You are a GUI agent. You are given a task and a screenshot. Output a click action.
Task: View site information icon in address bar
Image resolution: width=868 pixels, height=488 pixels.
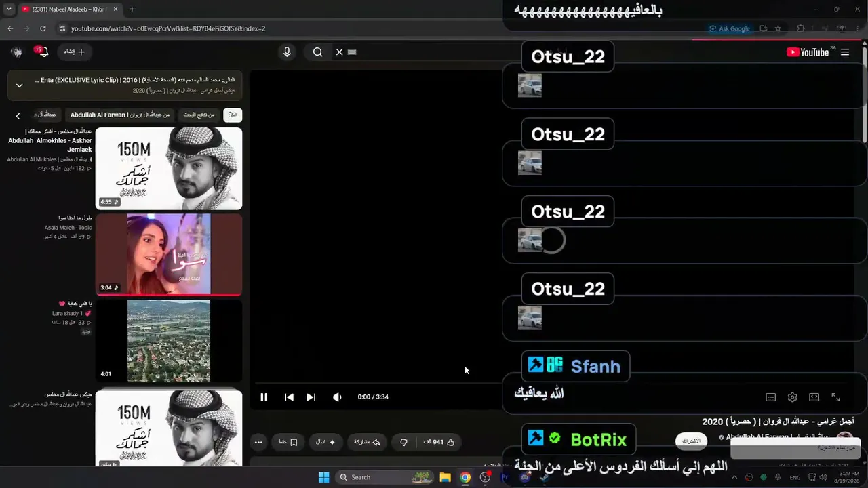(x=62, y=28)
